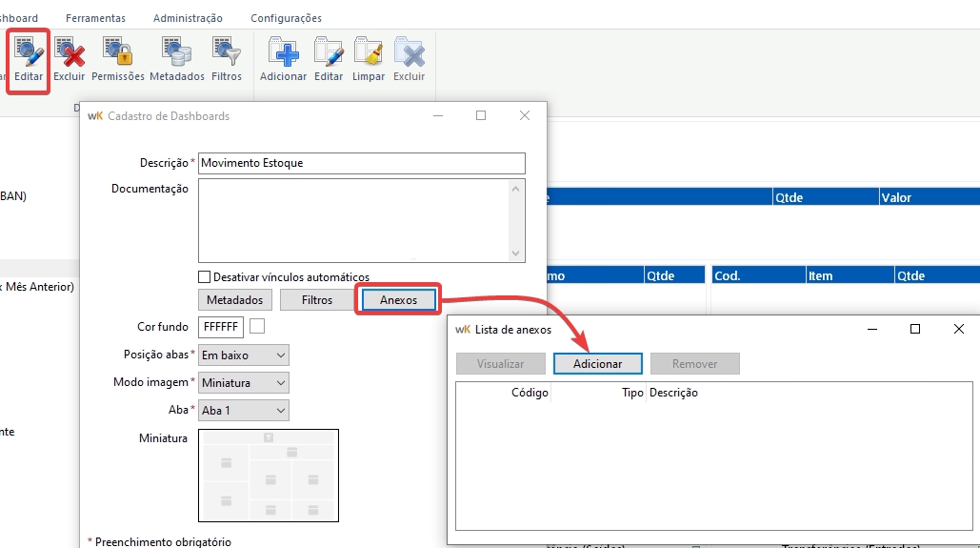
Task: Click the red-highlighted Editar dashboard toolbar icon
Action: pos(29,59)
